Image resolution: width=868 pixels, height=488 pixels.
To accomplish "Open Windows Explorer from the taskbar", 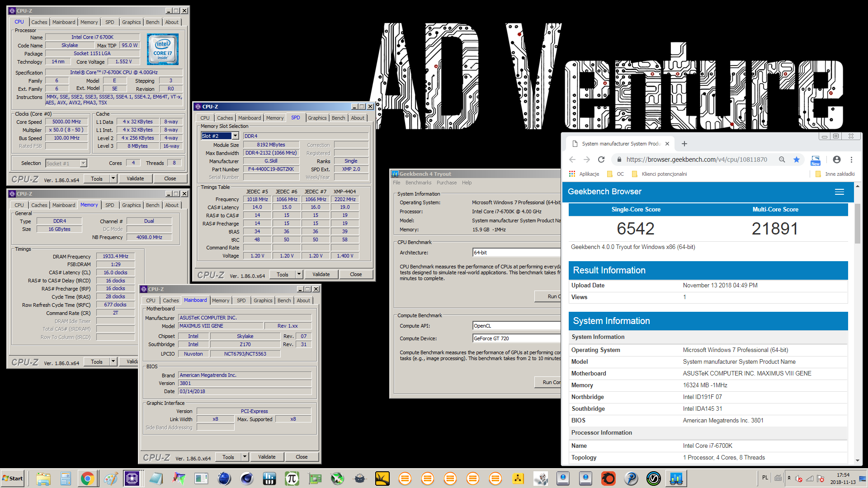I will click(43, 479).
